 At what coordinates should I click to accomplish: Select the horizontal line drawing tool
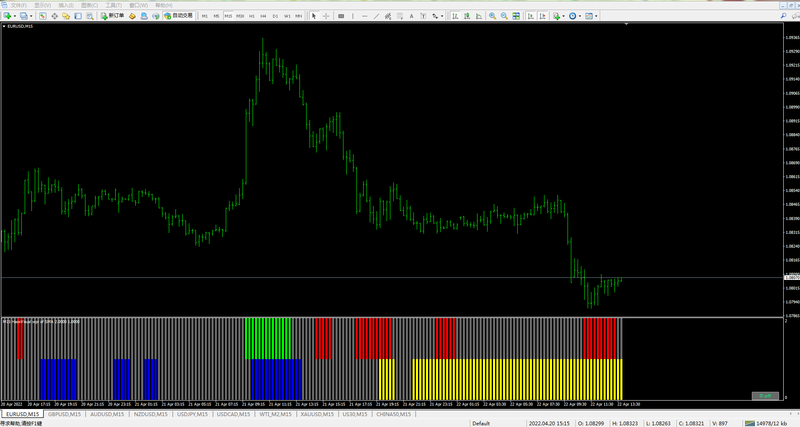tap(365, 16)
